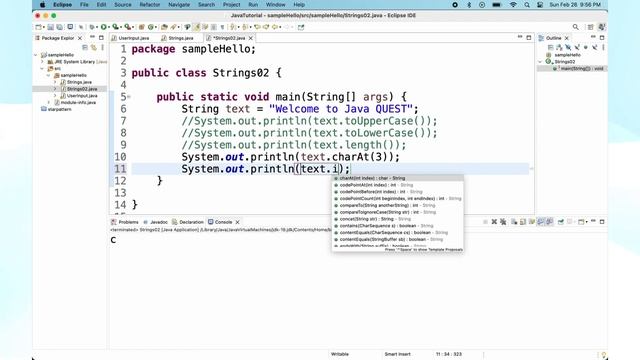Click the Open Perspective icon
640x360 pixels.
tap(590, 27)
